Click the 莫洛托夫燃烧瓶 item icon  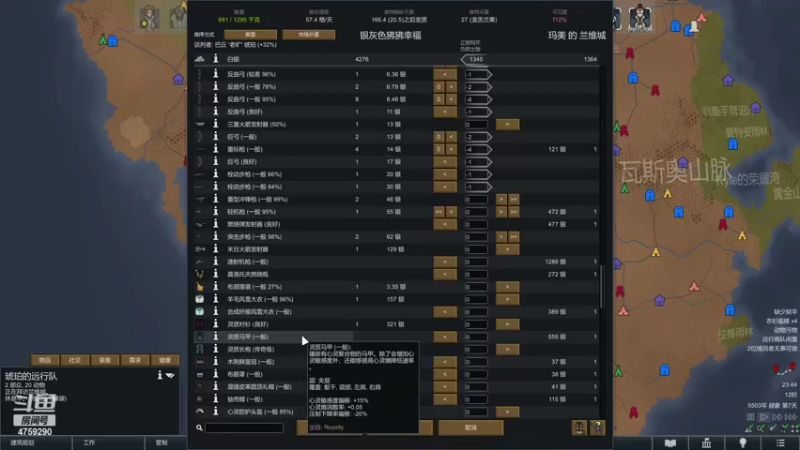pos(199,274)
